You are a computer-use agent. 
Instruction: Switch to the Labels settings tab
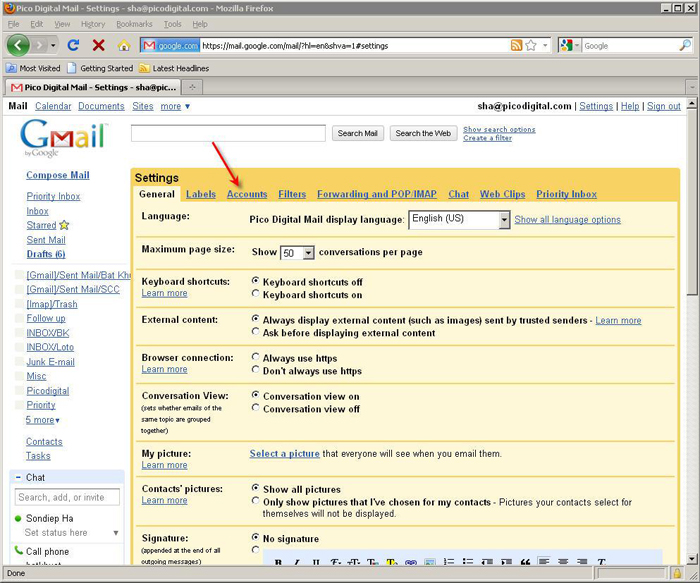tap(201, 194)
